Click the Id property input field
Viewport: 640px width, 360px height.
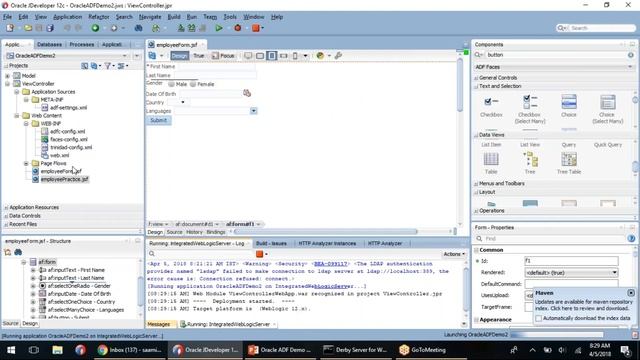pyautogui.click(x=571, y=260)
